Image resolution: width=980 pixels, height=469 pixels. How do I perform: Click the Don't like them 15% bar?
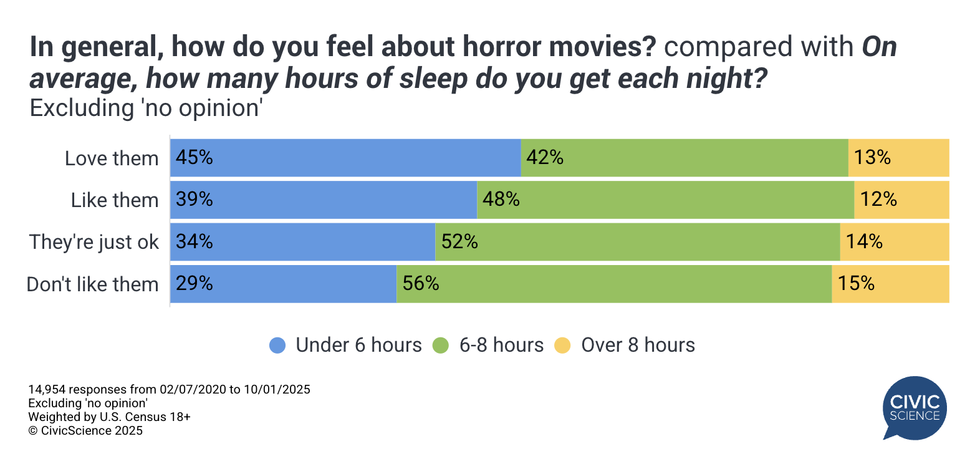(890, 284)
